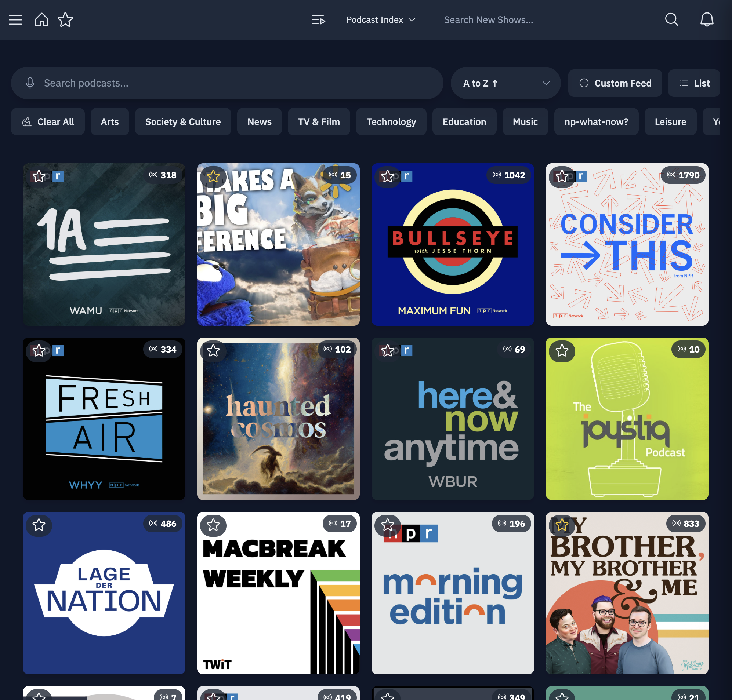Click the 102 episode count badge
This screenshot has height=700, width=732.
coord(337,349)
